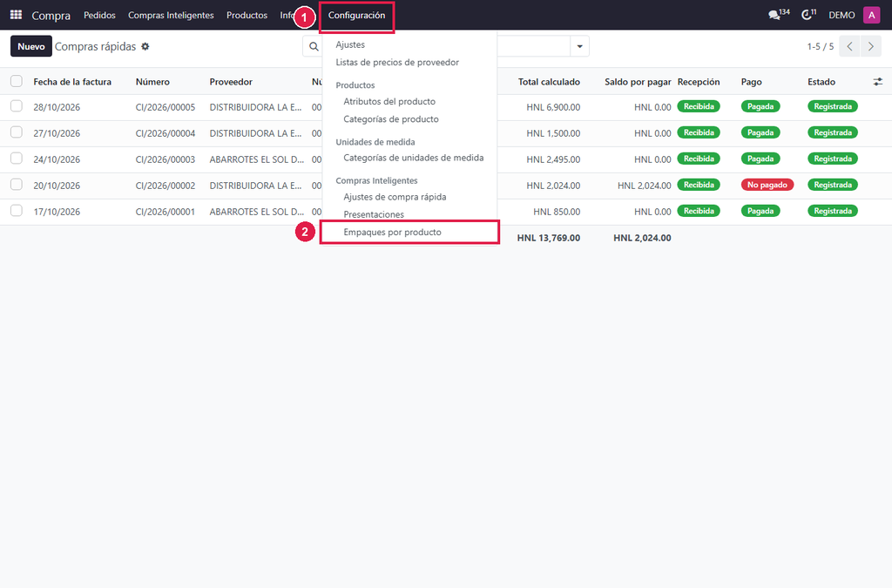Check the row for CI/2026/00002
This screenshot has height=588, width=892.
(x=17, y=185)
